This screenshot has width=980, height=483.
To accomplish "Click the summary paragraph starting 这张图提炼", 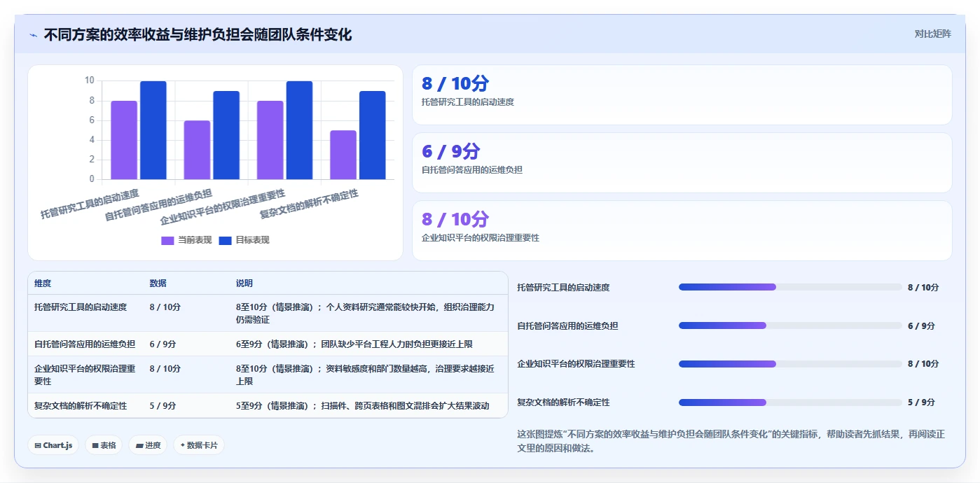I will pos(731,441).
